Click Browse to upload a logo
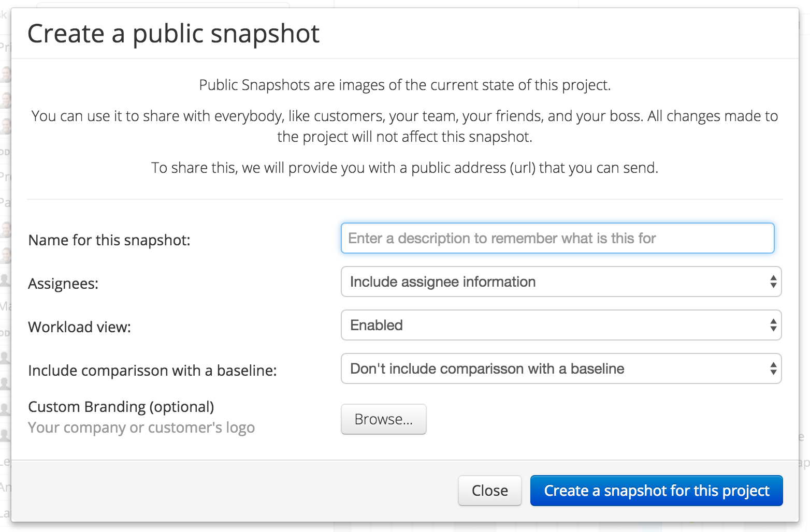 tap(384, 419)
